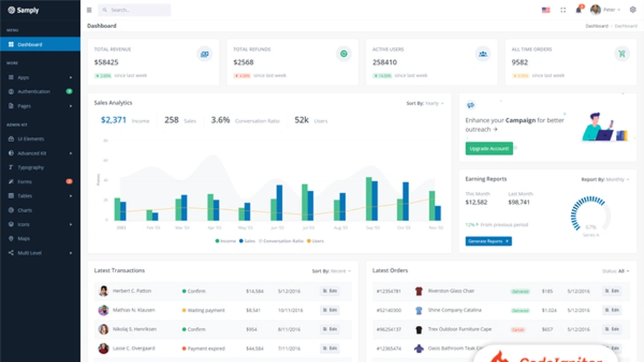Toggle fullscreen mode icon
This screenshot has width=644, height=362.
563,10
